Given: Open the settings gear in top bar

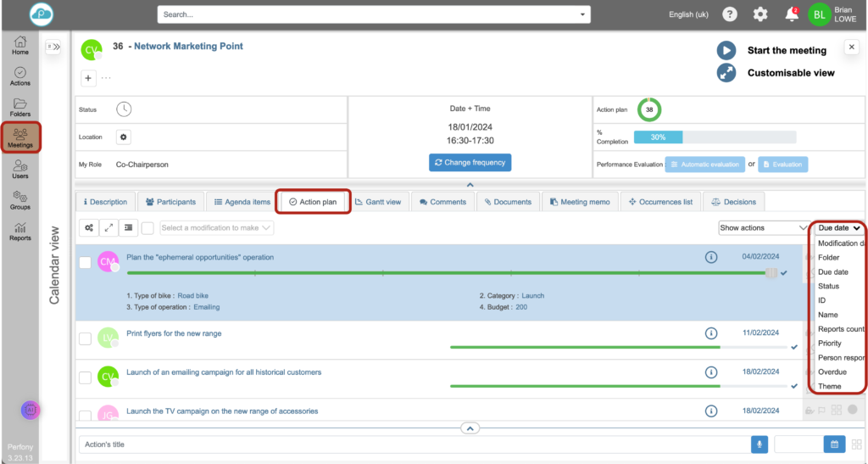Looking at the screenshot, I should [x=760, y=14].
